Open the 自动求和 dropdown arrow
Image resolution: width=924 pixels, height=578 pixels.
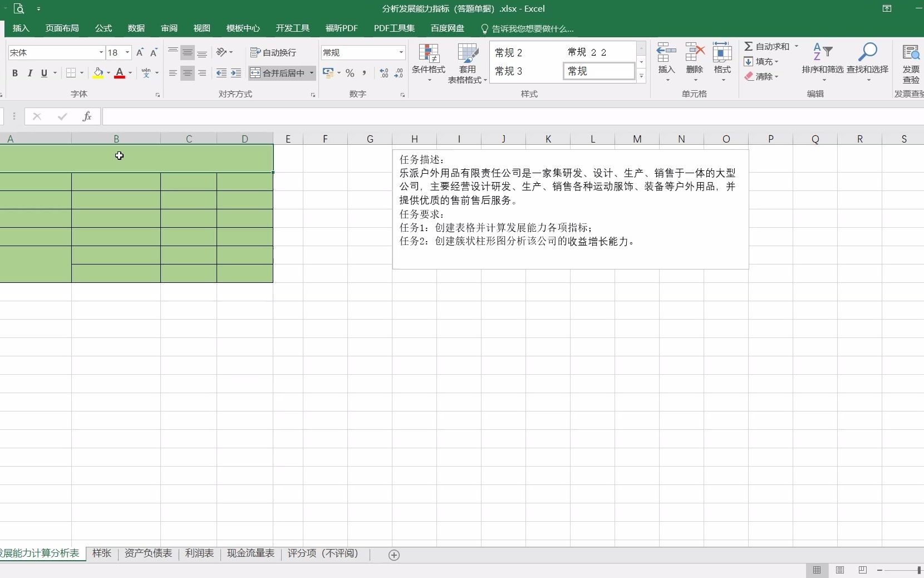pos(797,46)
